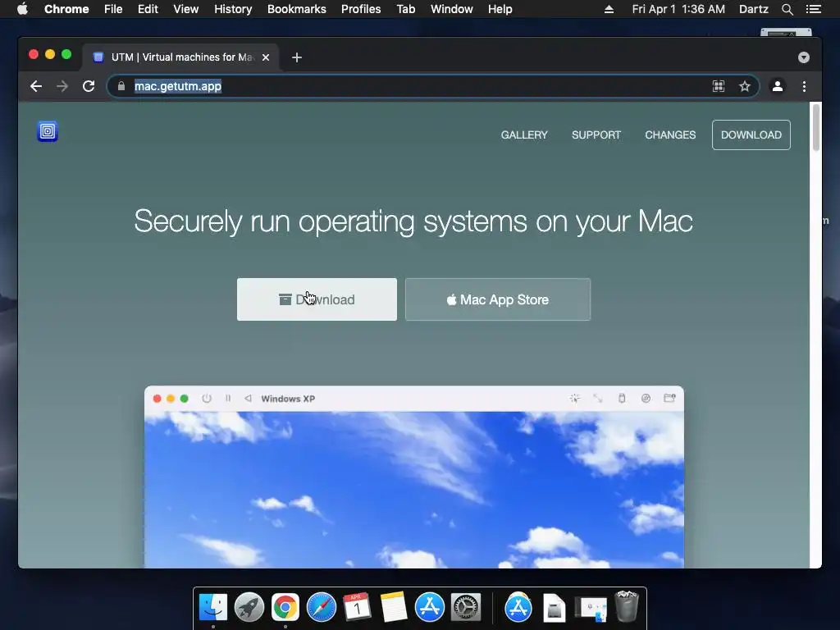Screen dimensions: 840x630
Task: Bookmark this page with the star icon
Action: tap(745, 86)
